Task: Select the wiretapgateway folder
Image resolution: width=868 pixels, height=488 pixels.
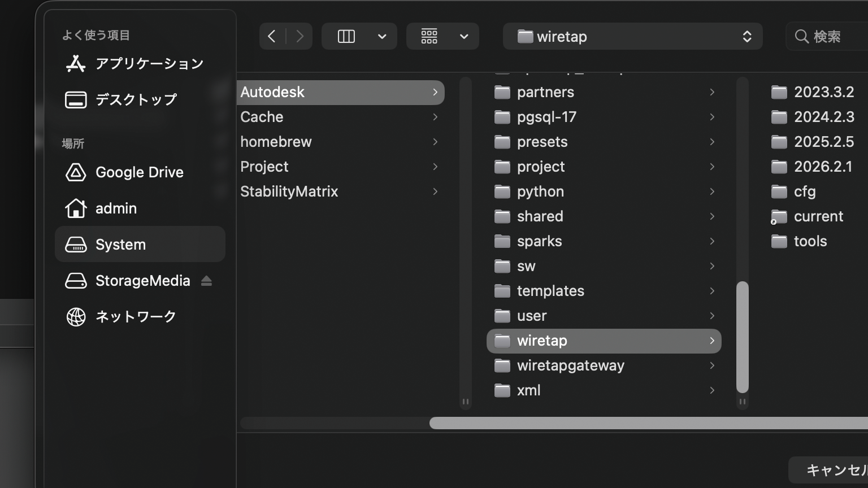Action: pyautogui.click(x=570, y=365)
